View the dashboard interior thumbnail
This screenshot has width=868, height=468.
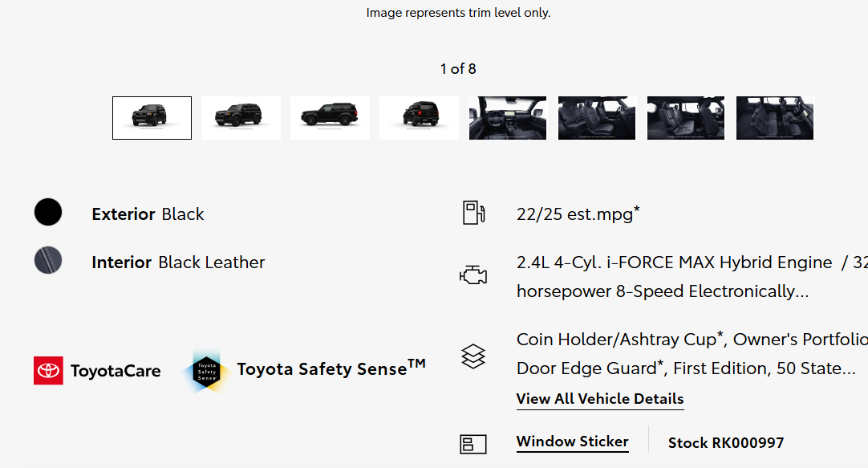click(508, 118)
